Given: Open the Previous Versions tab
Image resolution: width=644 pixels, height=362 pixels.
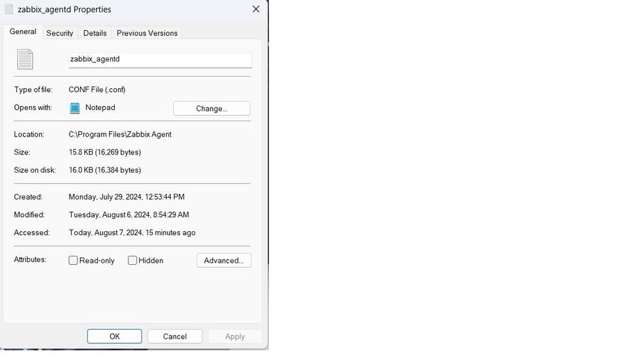Looking at the screenshot, I should (x=147, y=33).
